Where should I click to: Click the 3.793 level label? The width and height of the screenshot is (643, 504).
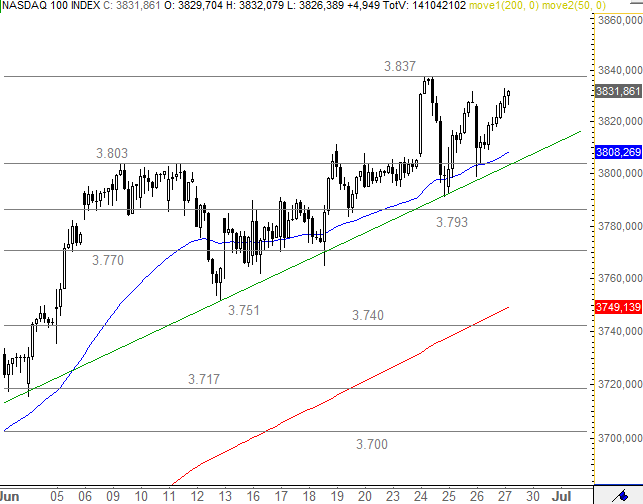click(x=451, y=222)
